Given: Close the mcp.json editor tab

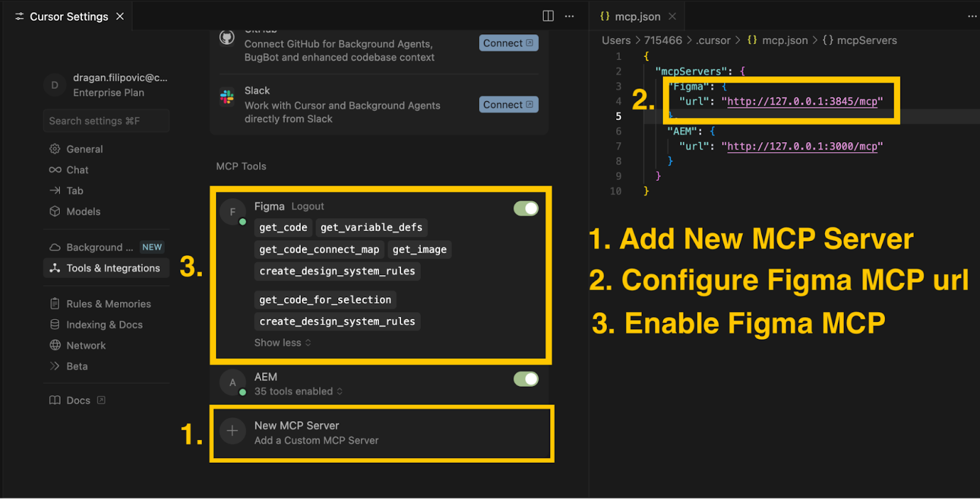Looking at the screenshot, I should point(673,17).
